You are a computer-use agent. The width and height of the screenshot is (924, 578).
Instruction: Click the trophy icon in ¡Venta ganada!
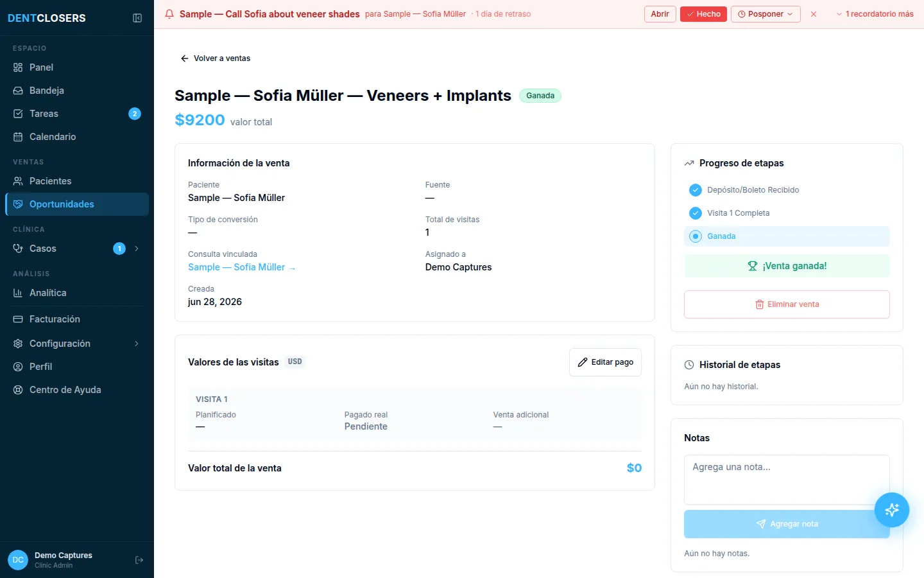[753, 266]
